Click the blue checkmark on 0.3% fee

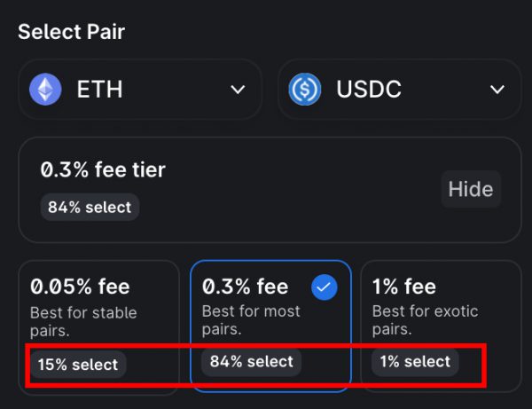[x=325, y=287]
